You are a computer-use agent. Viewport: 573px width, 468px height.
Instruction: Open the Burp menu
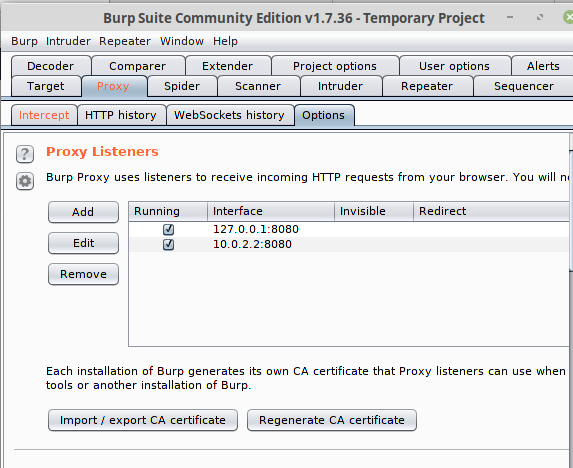pos(24,41)
